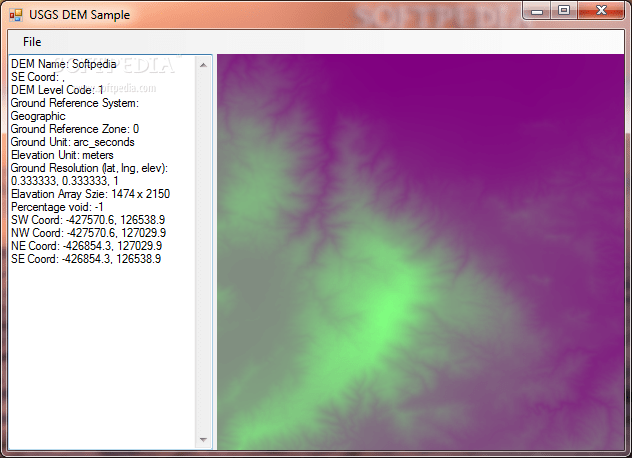Click the 'DEM Level Code: 1' line

[57, 90]
